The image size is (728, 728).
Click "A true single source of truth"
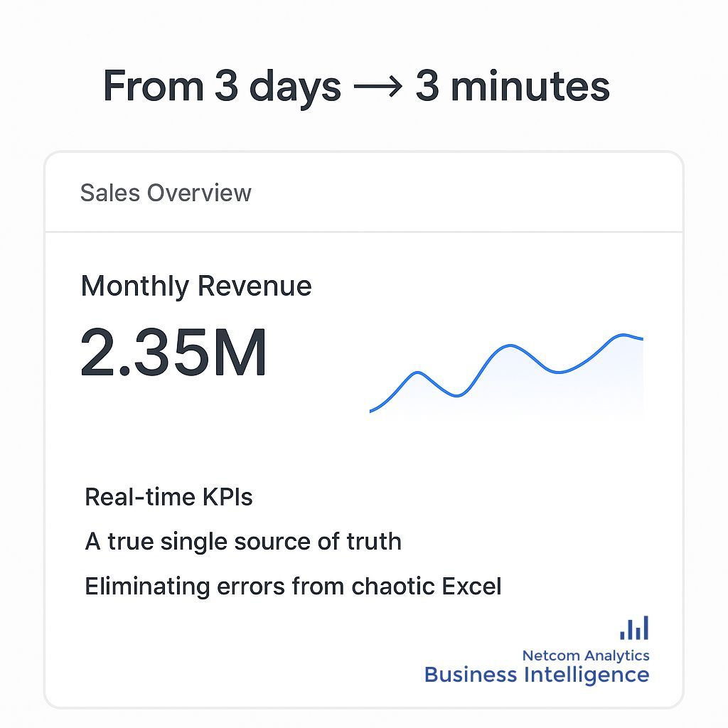click(x=243, y=542)
